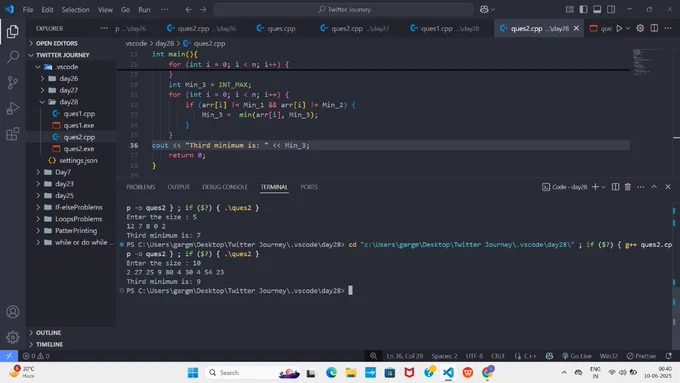680x383 pixels.
Task: Open settings.json in file tree
Action: pyautogui.click(x=78, y=160)
